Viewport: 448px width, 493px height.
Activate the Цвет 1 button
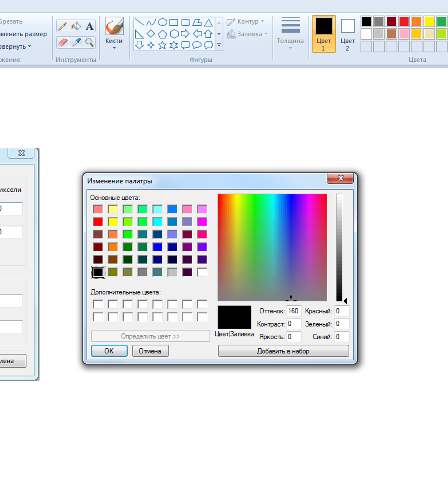[x=323, y=34]
